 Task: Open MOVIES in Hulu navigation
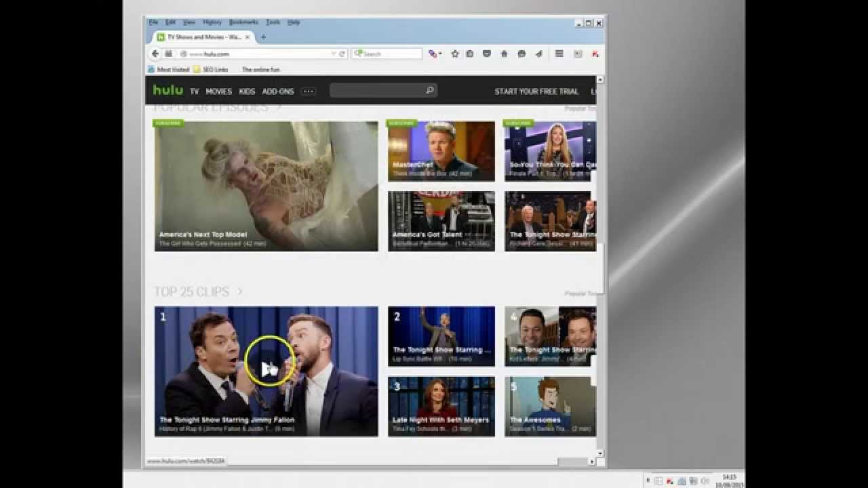click(x=219, y=91)
